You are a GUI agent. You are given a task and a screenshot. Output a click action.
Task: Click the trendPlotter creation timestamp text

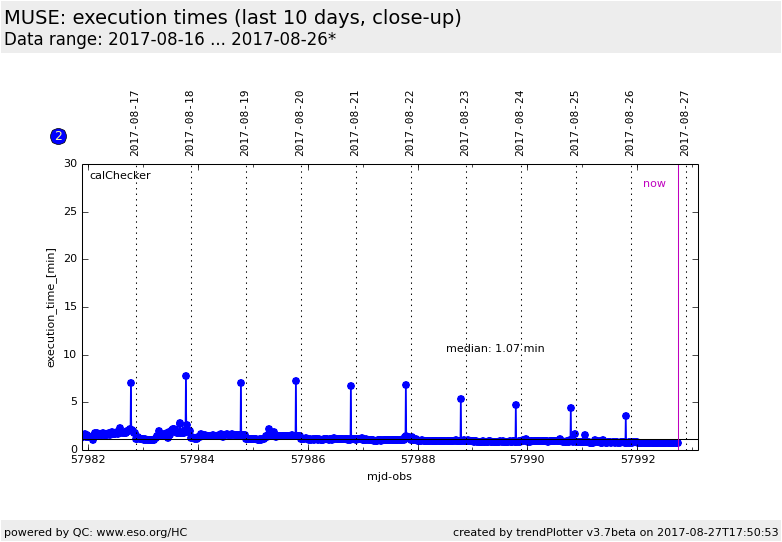tap(615, 532)
